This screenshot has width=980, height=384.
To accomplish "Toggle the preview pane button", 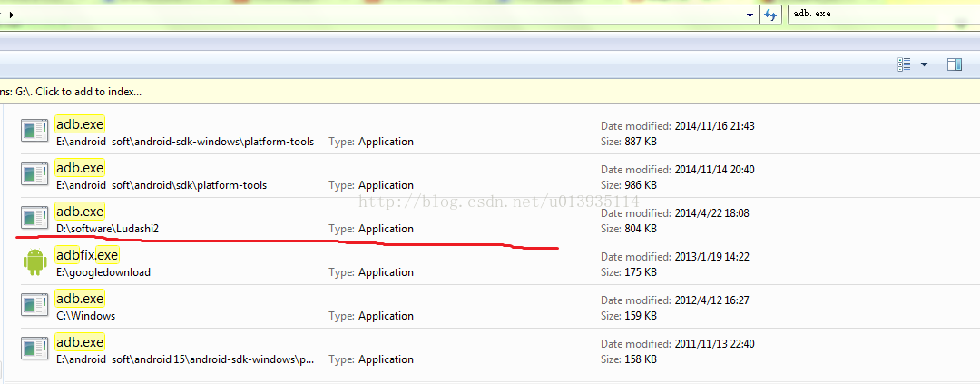I will coord(955,64).
